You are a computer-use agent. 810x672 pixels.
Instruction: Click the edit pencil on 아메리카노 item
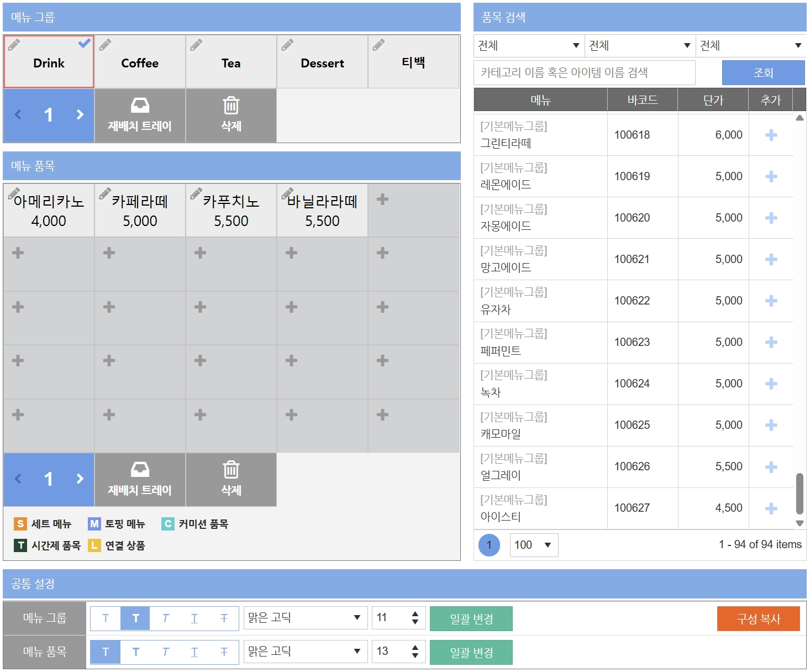(x=14, y=193)
